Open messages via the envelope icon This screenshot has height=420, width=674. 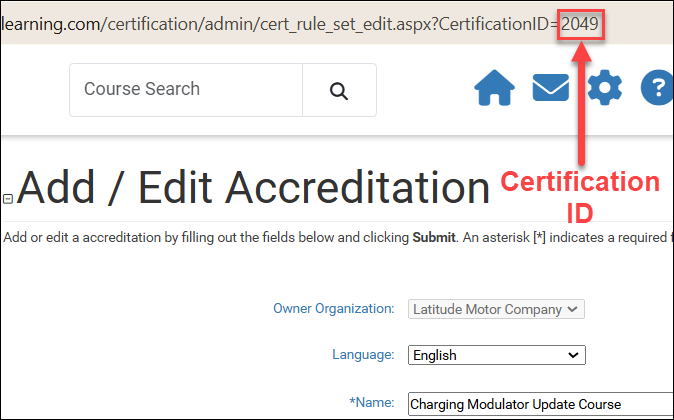click(550, 89)
